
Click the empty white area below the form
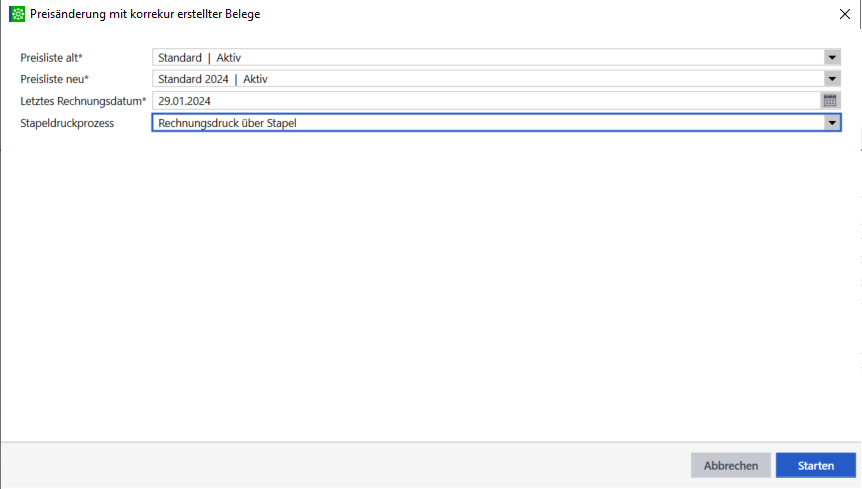tap(430, 290)
